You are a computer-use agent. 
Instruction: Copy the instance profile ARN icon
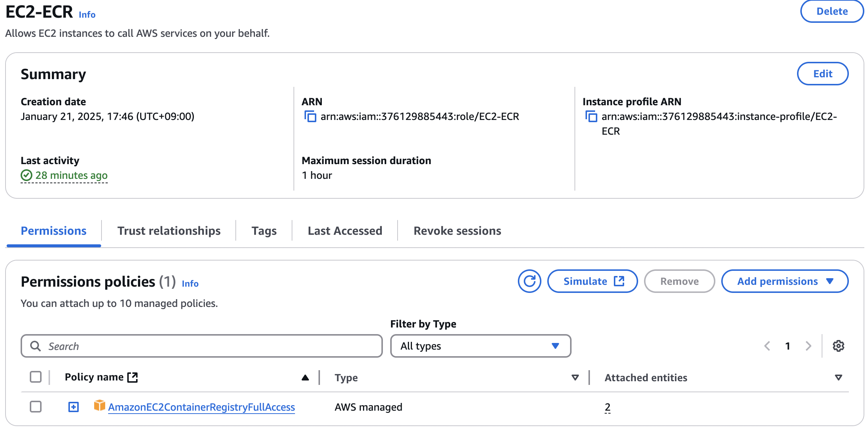pos(591,117)
